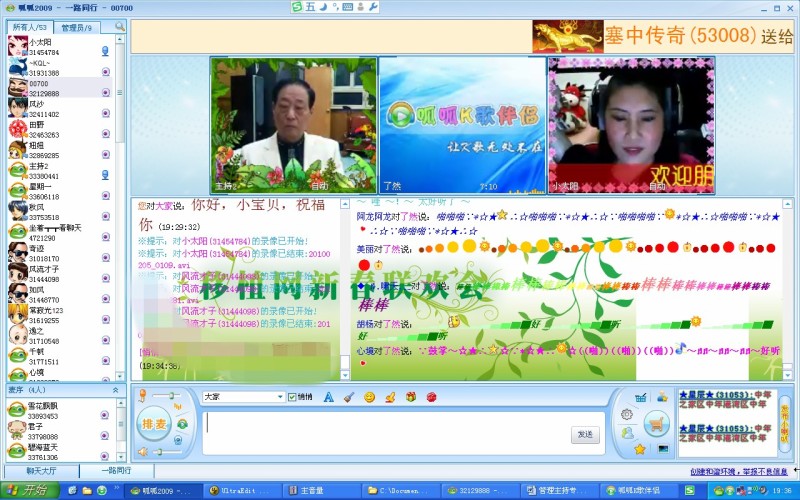The width and height of the screenshot is (800, 500).
Task: Open the gift box icon
Action: [411, 397]
